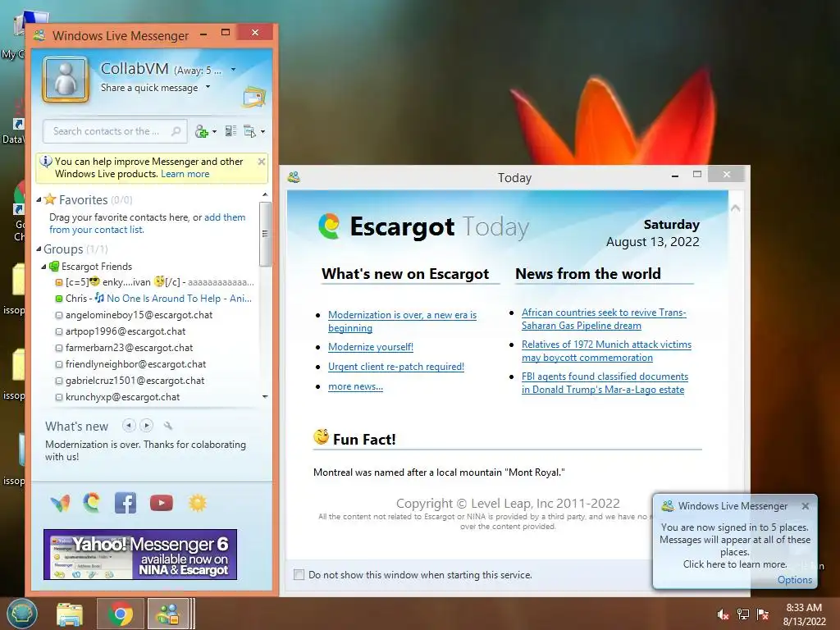Collapse the Escargot Friends group
The width and height of the screenshot is (840, 630).
tap(44, 267)
